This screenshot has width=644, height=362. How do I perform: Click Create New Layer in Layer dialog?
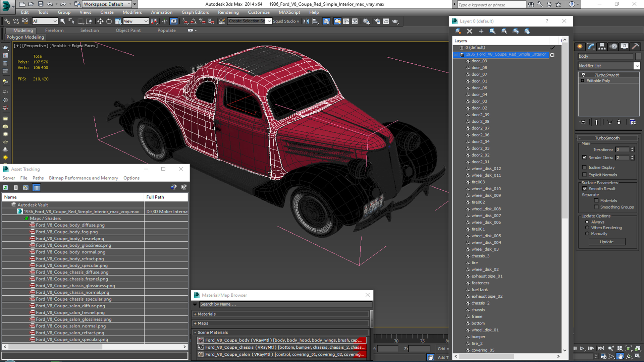click(458, 31)
